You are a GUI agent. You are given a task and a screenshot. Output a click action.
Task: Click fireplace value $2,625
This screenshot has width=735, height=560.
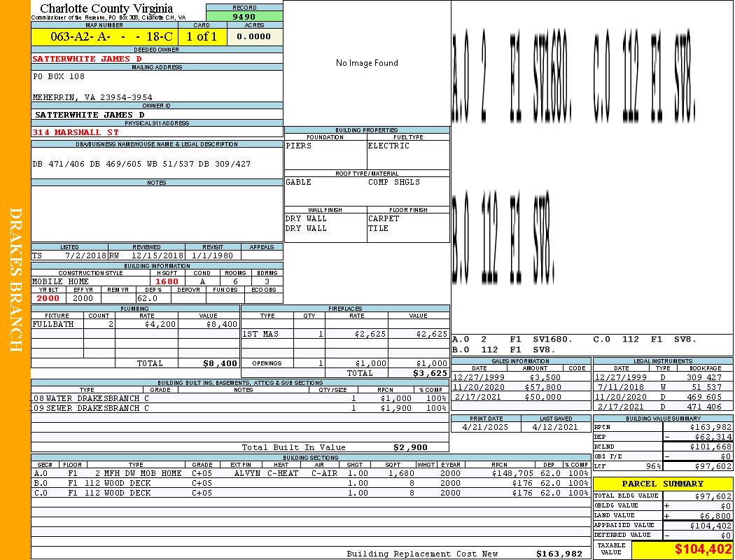click(x=432, y=334)
